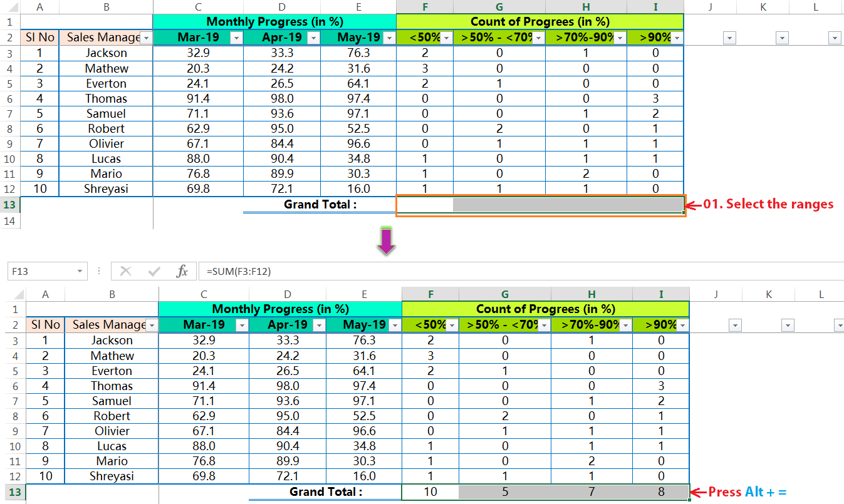Open Apr-19 filter dropdown in lower table
Viewport: 844px width, 504px height.
pos(318,326)
